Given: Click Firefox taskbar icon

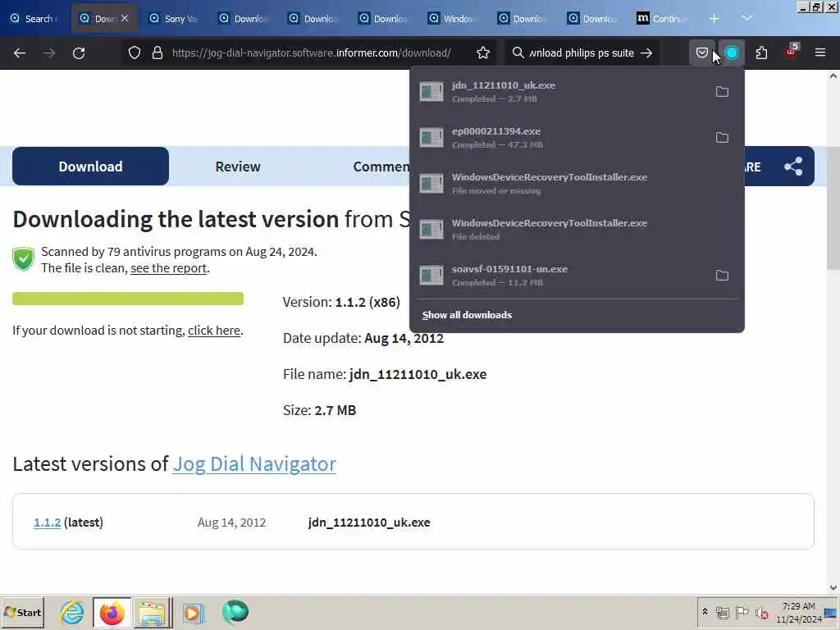Looking at the screenshot, I should (x=112, y=612).
